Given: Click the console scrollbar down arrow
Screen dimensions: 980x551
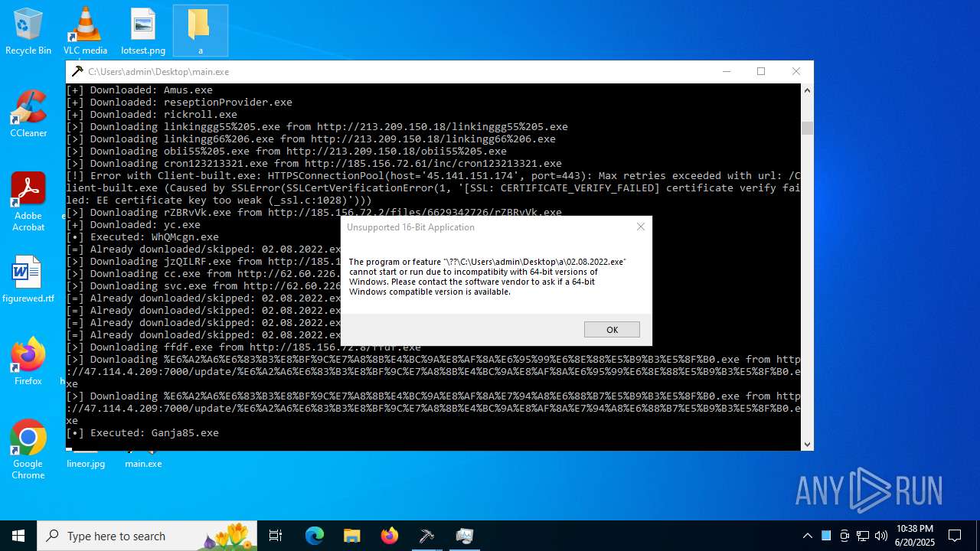Looking at the screenshot, I should [x=807, y=444].
